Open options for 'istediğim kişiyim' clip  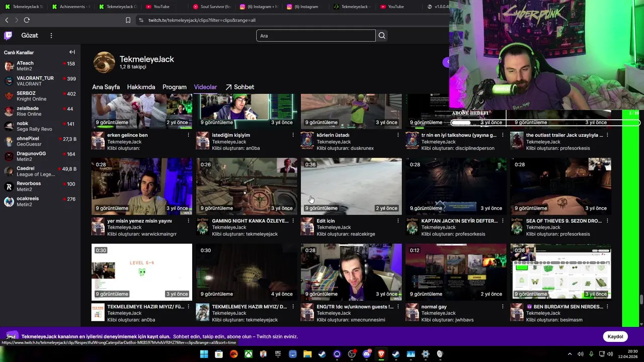(x=293, y=135)
